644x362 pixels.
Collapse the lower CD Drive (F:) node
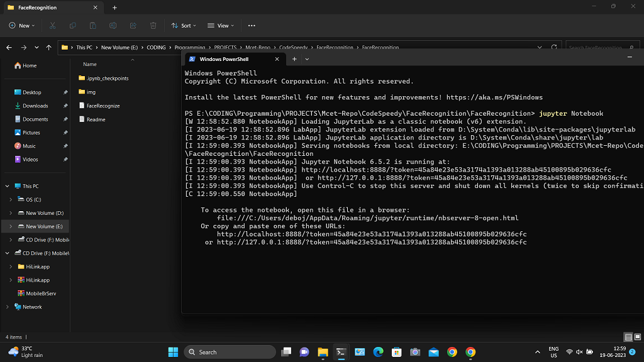click(8, 253)
